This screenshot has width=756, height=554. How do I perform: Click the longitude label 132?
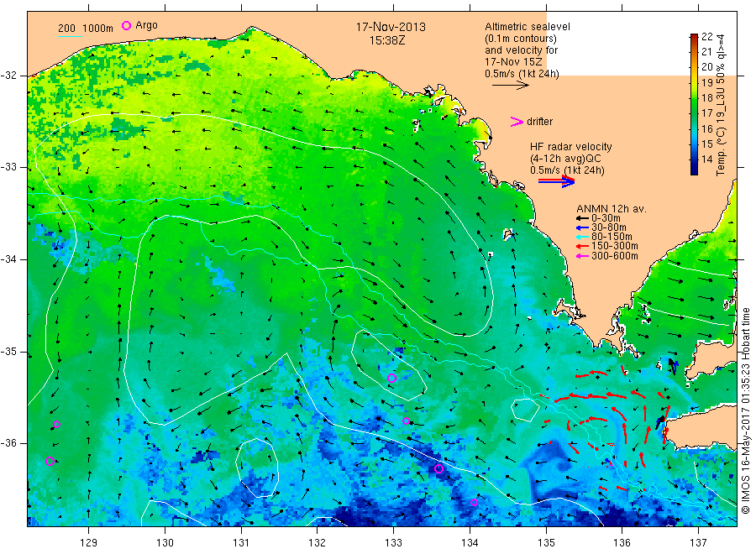[x=318, y=543]
